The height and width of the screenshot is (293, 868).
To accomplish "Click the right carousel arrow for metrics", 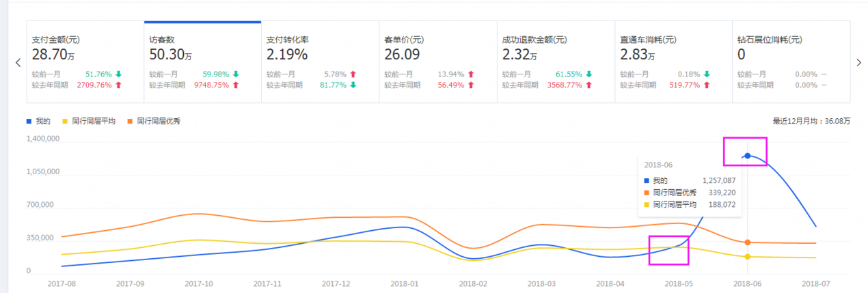I will click(859, 62).
